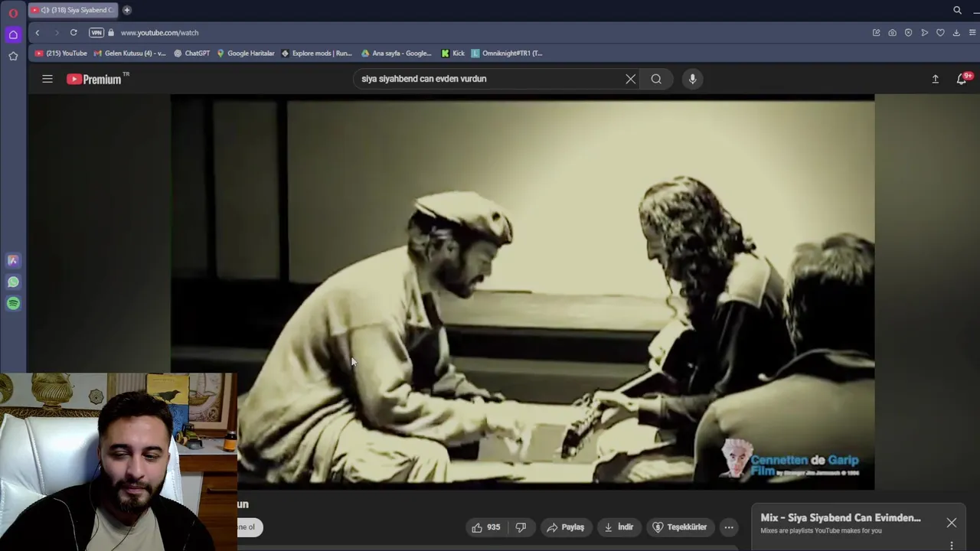Like the video with 935 likes
Screen dimensions: 980x551
point(485,527)
